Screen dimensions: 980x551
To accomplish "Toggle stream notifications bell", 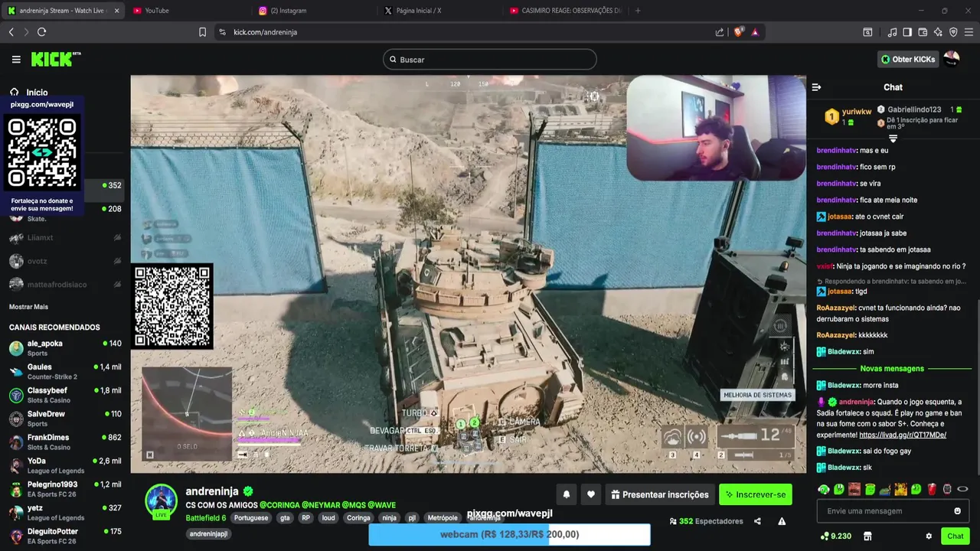I will (566, 494).
